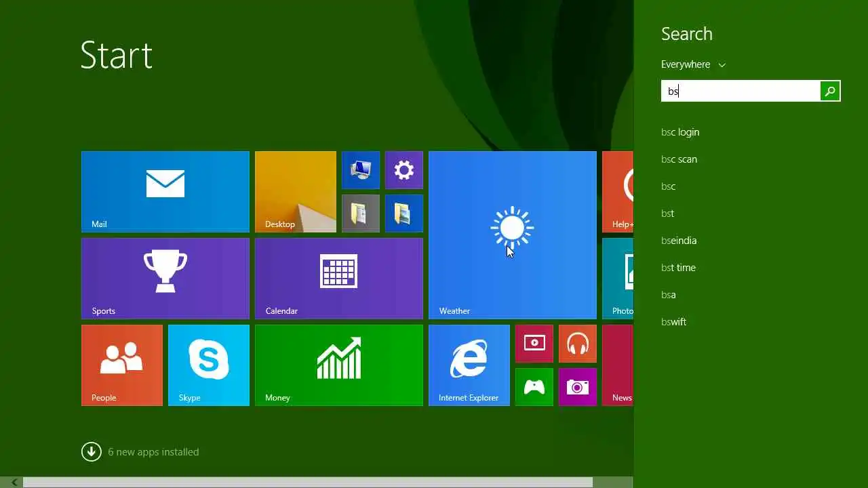Open the Video small tile
Screen dimensions: 868x488
pos(534,344)
